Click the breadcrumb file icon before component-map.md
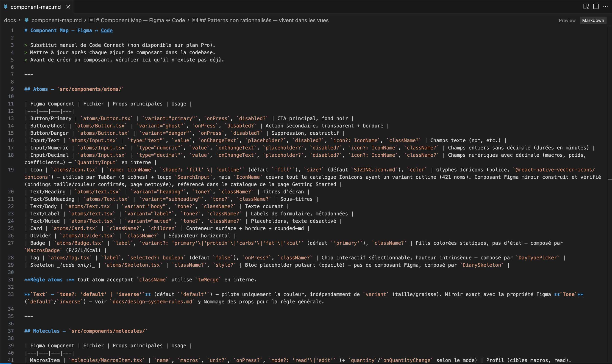612x364 pixels. (x=26, y=20)
